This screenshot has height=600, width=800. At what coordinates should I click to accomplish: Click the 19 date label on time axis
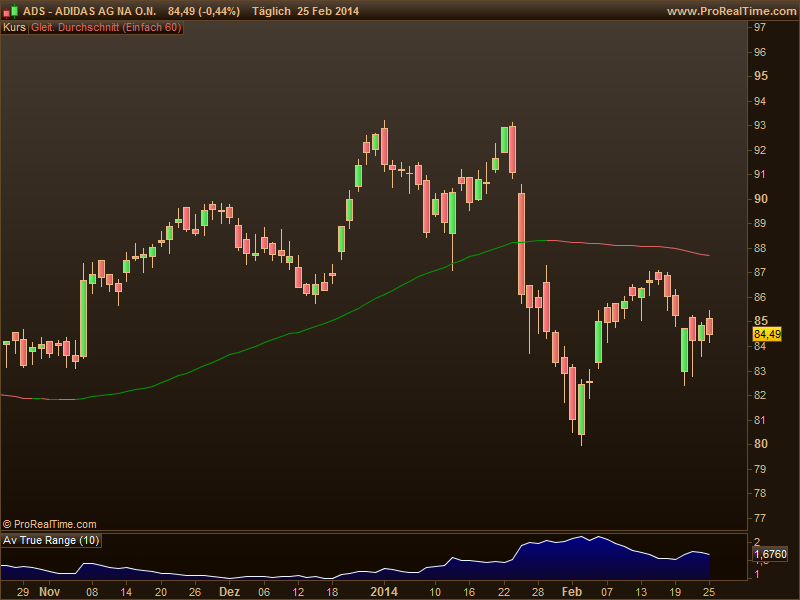pyautogui.click(x=675, y=592)
